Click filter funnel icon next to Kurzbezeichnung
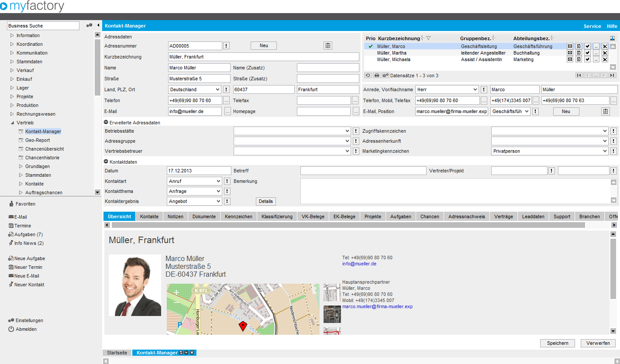 tap(428, 38)
